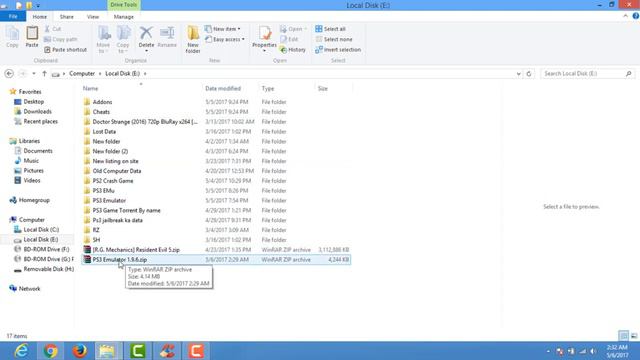Open the File menu tab

(x=13, y=17)
